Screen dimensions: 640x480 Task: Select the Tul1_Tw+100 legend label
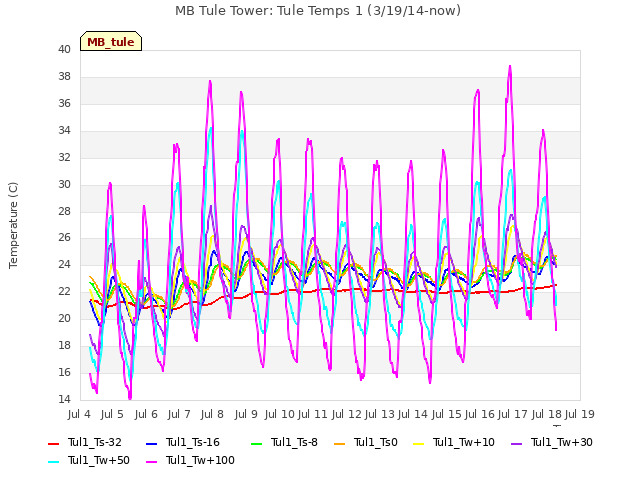point(200,460)
